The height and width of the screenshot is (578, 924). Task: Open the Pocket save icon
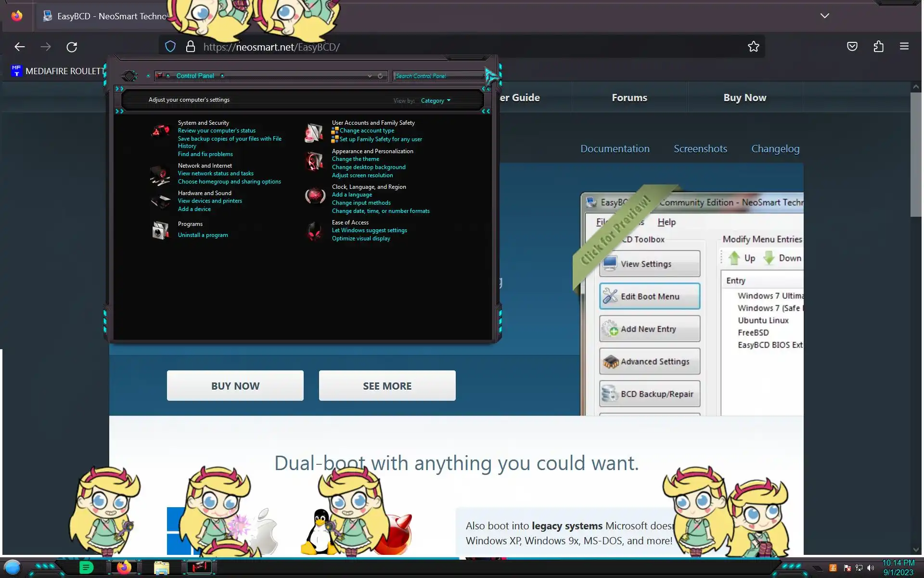[x=852, y=47]
